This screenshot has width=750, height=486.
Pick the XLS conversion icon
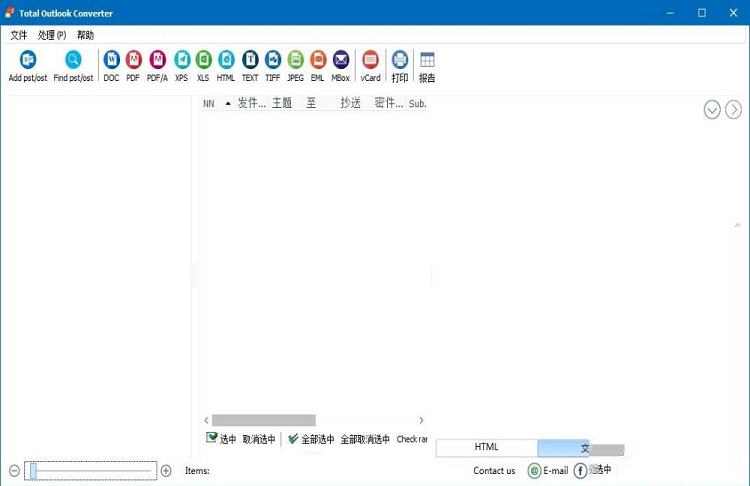click(203, 60)
